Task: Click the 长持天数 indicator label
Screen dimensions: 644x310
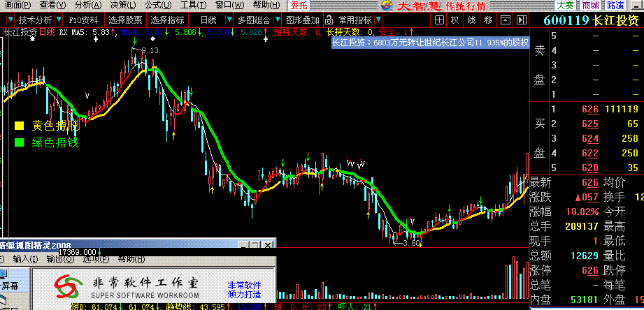Action: 350,32
